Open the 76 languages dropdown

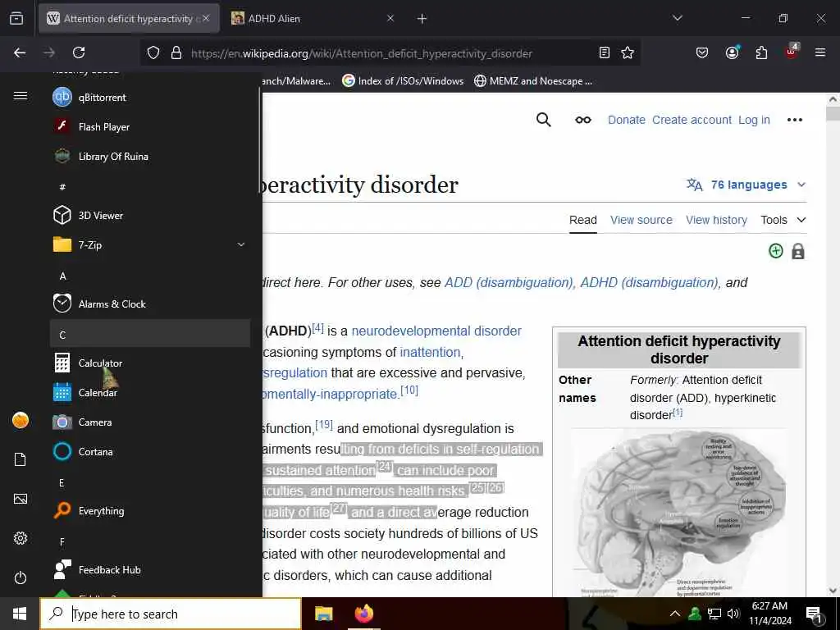coord(746,185)
